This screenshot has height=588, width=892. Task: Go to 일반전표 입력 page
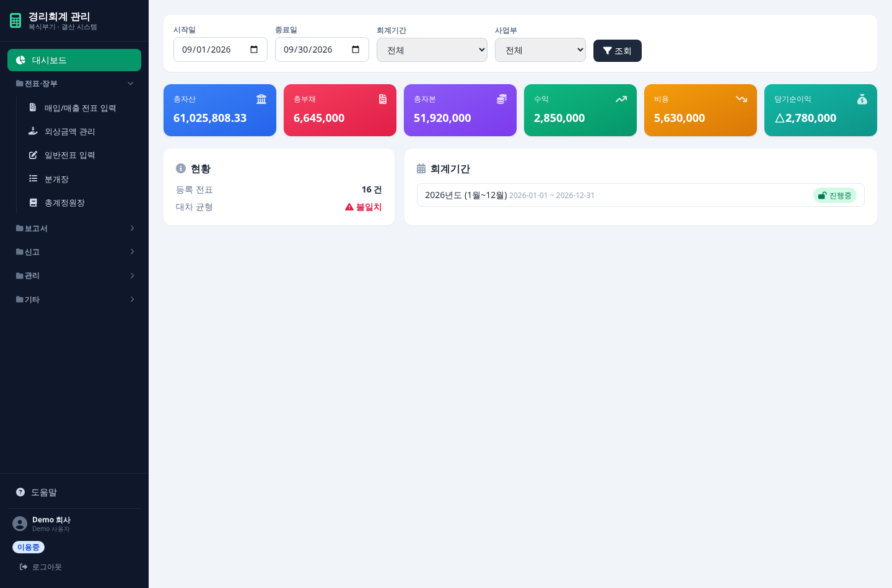pos(81,155)
